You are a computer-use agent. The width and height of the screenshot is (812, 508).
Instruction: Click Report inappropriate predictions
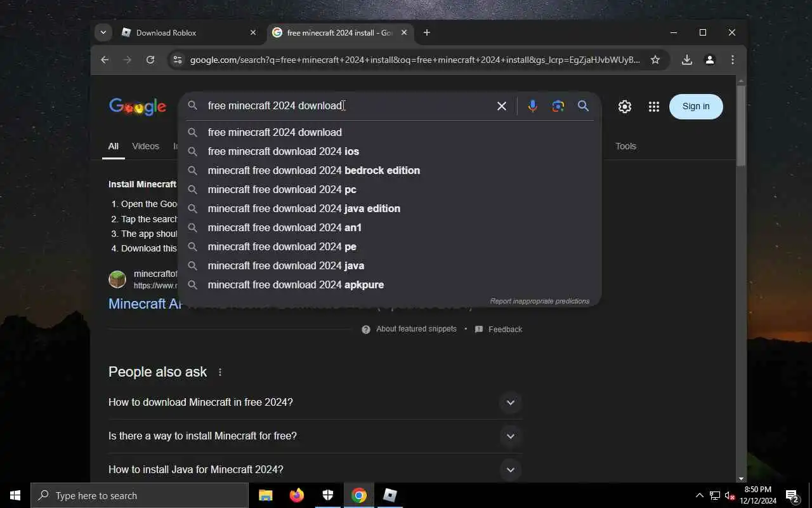540,301
